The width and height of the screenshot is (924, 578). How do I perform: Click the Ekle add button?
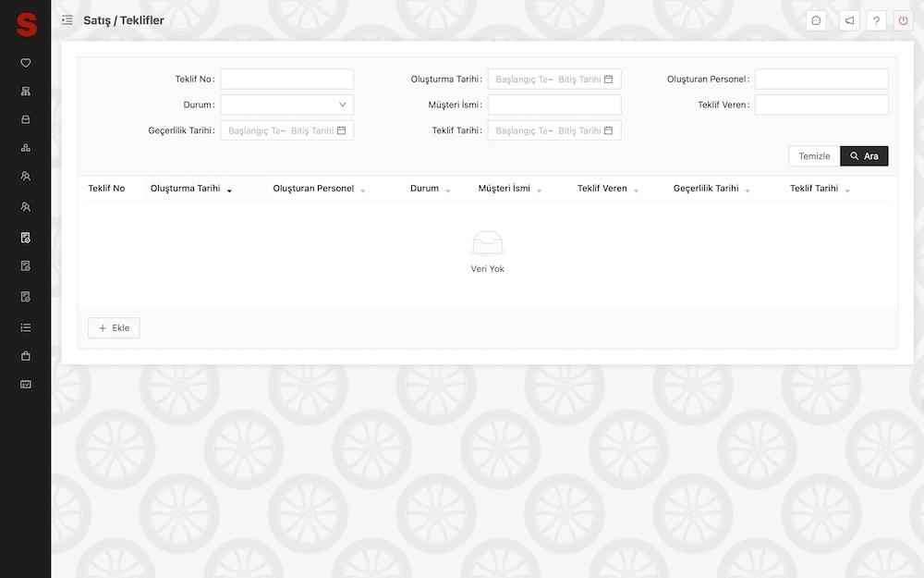[x=114, y=328]
